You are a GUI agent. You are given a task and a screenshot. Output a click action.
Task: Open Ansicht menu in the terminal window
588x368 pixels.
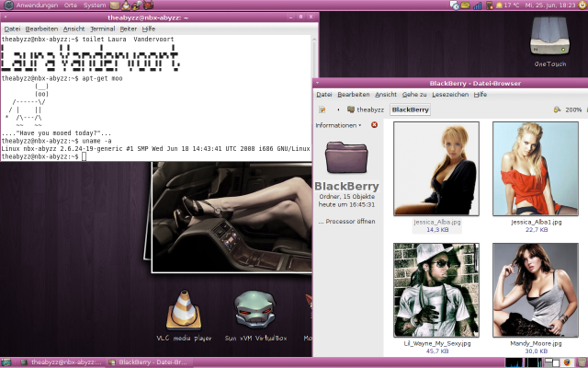(73, 29)
